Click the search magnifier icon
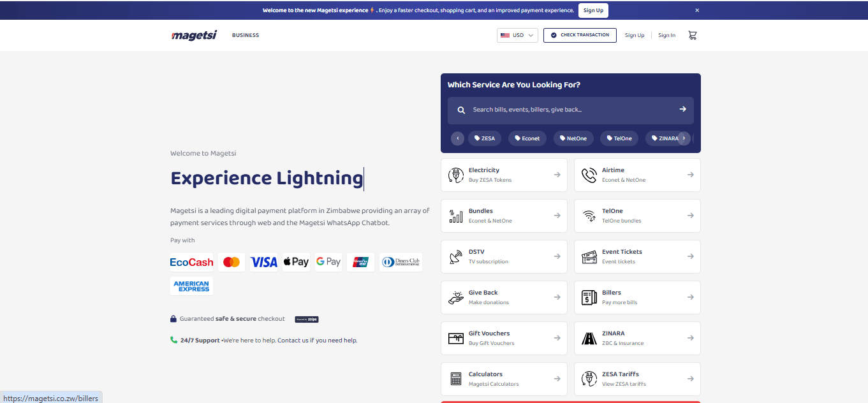 pos(461,110)
